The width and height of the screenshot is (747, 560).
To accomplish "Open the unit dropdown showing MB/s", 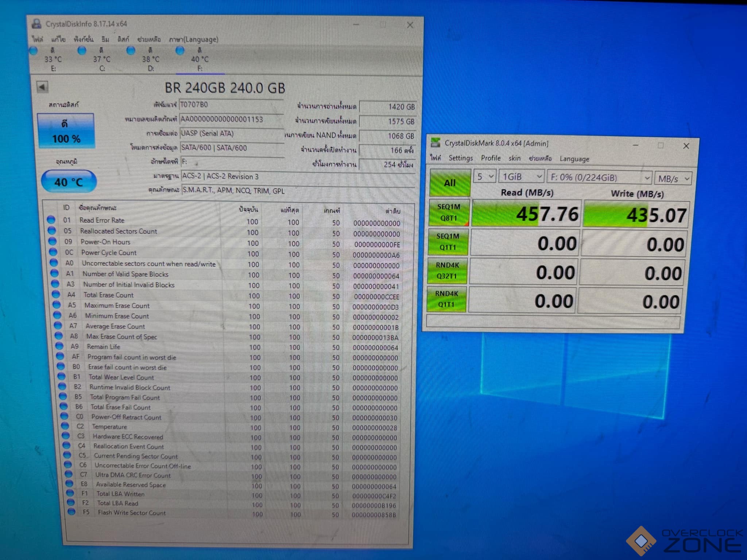I will click(x=673, y=179).
